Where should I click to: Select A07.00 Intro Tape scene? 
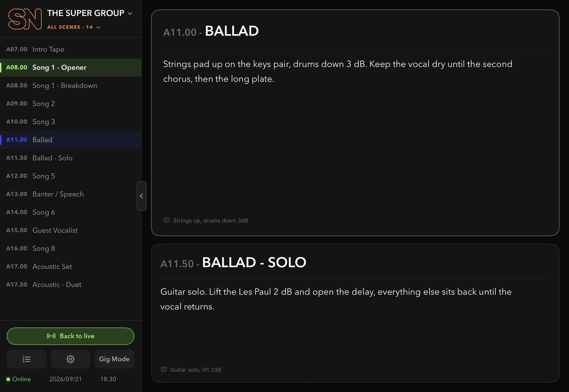[70, 49]
